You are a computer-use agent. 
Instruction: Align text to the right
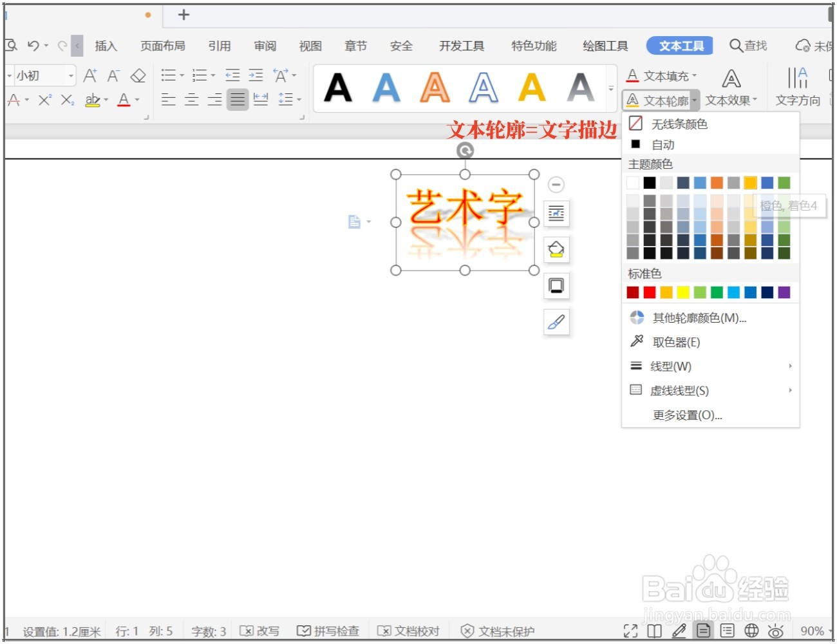214,99
